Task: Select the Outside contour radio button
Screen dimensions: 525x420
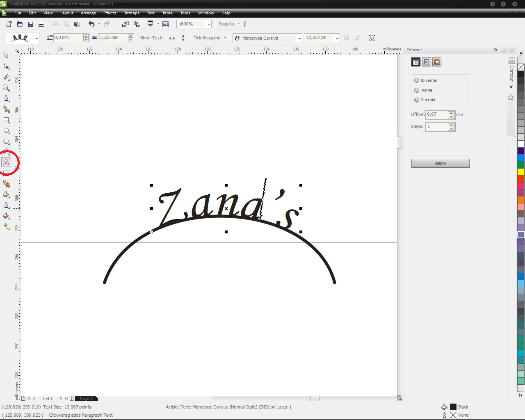Action: click(x=417, y=100)
